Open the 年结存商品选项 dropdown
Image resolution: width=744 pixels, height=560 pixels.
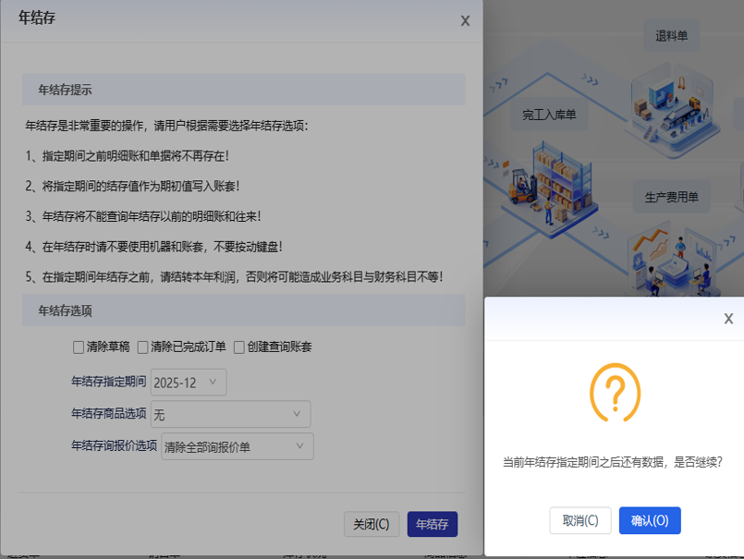click(231, 414)
